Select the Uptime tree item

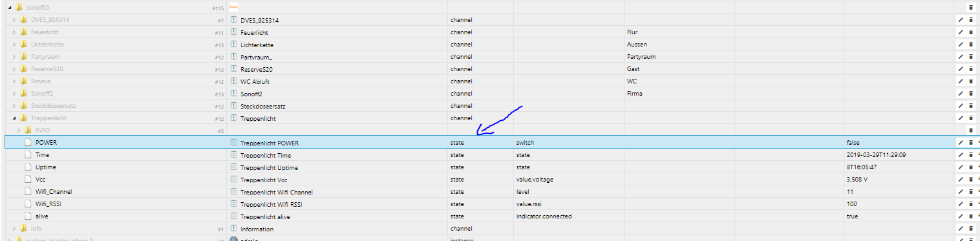point(46,167)
